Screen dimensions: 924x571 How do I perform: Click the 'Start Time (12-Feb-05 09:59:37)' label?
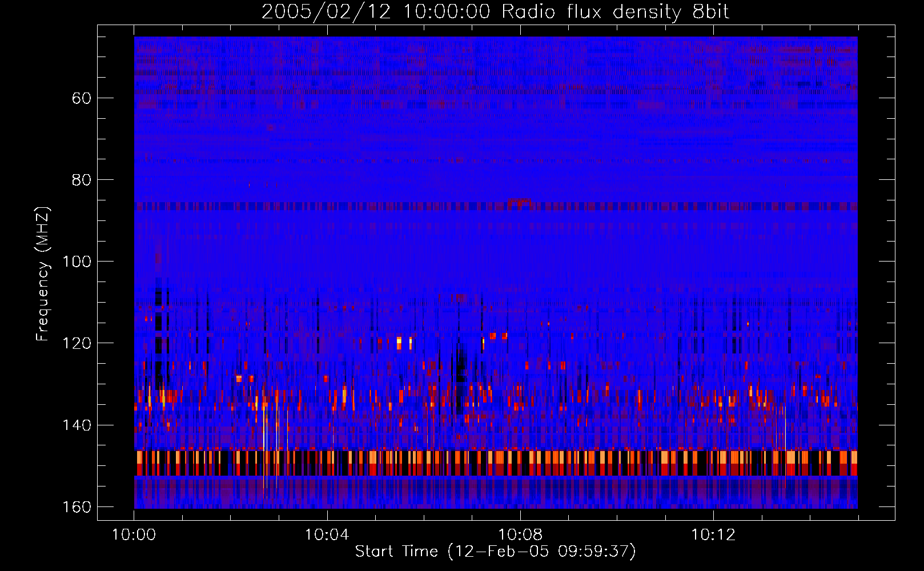(495, 552)
